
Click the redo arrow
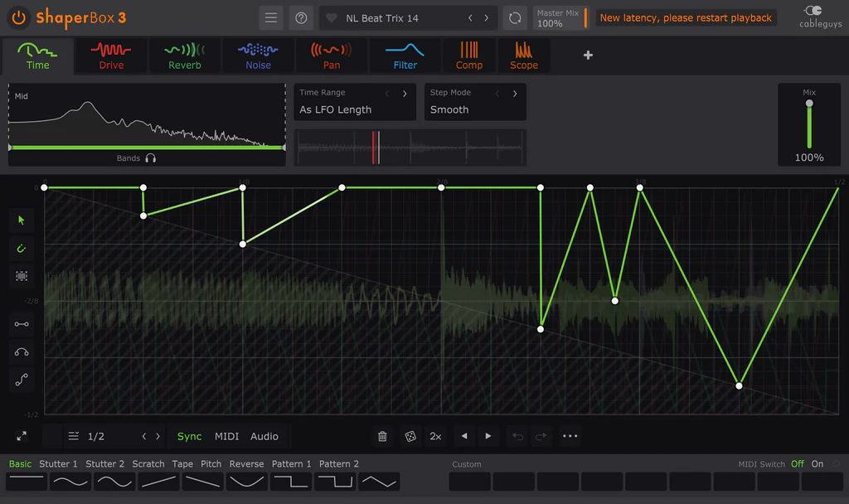[x=541, y=436]
